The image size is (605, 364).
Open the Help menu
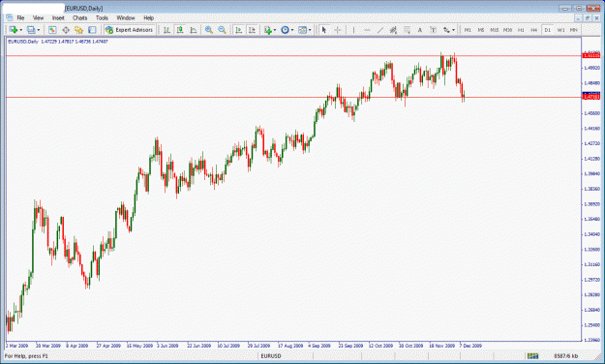(x=148, y=17)
